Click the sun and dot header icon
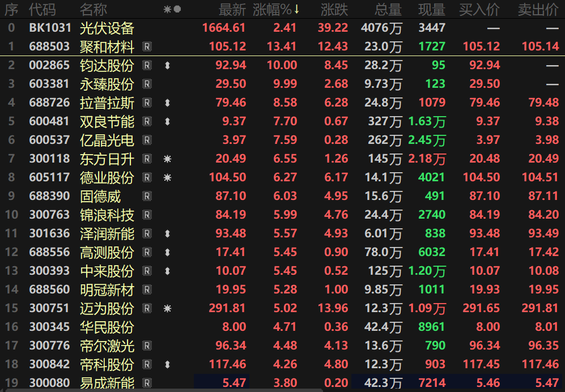Viewport: 565px width, 392px height. point(172,10)
